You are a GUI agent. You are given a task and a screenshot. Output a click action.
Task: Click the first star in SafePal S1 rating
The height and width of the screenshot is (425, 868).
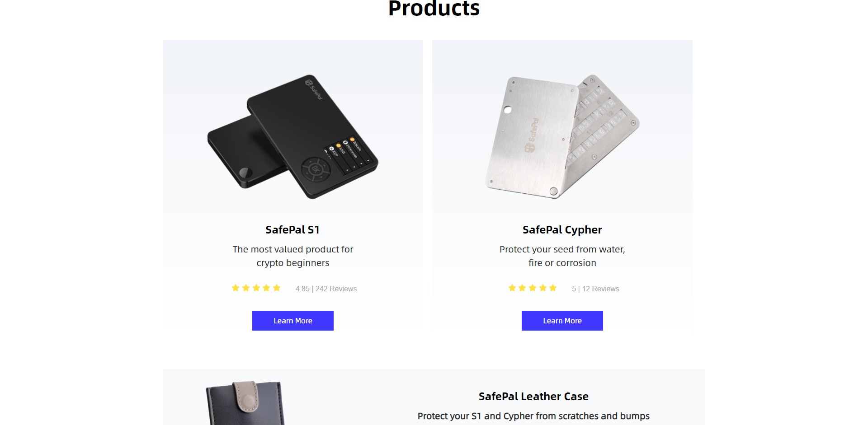click(x=236, y=288)
